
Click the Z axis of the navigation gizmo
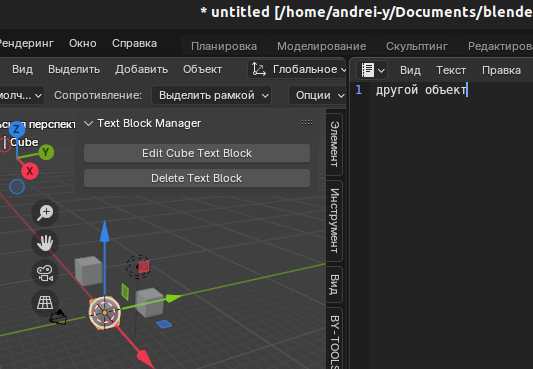(16, 129)
